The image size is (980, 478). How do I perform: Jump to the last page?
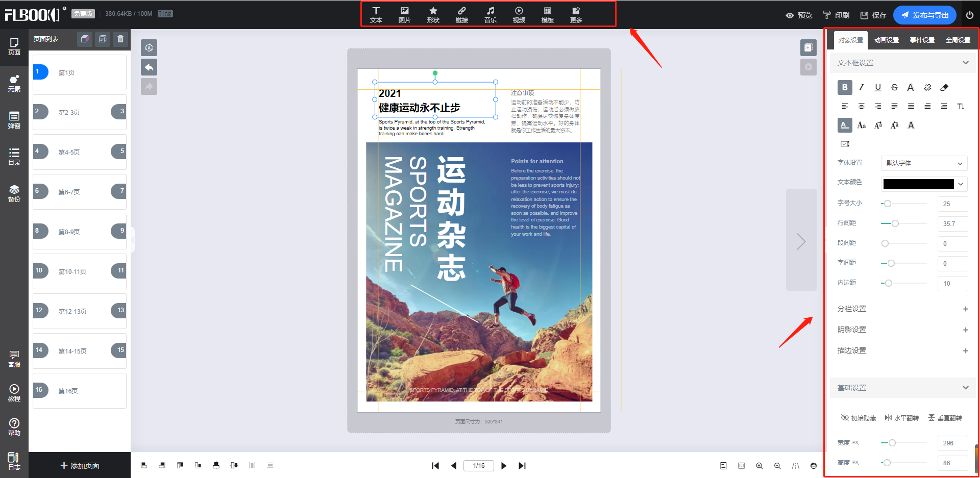point(522,466)
